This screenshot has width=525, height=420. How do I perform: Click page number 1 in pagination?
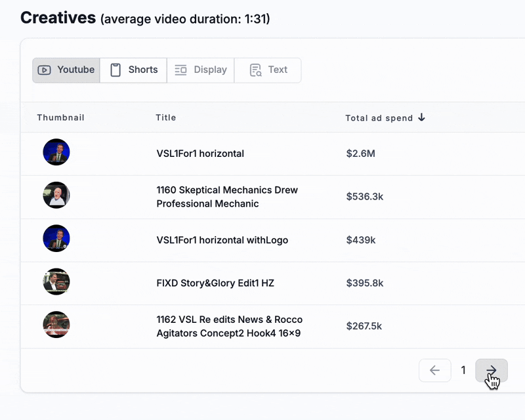[463, 370]
